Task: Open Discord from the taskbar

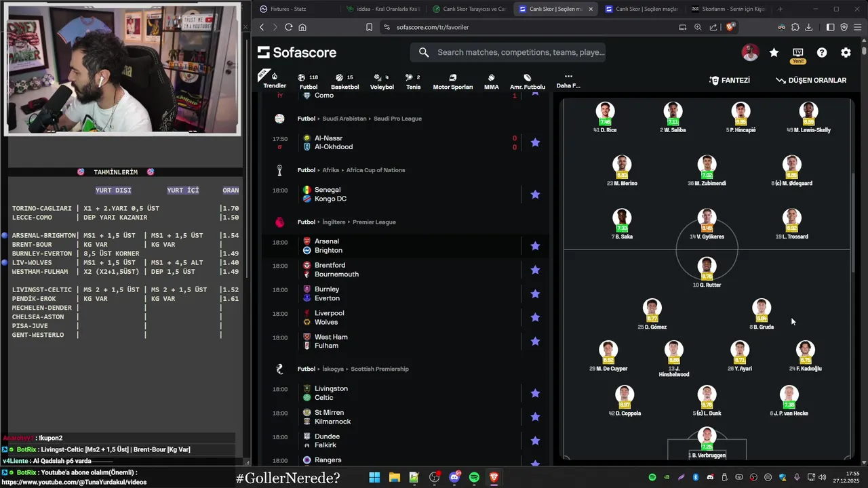Action: pyautogui.click(x=454, y=477)
